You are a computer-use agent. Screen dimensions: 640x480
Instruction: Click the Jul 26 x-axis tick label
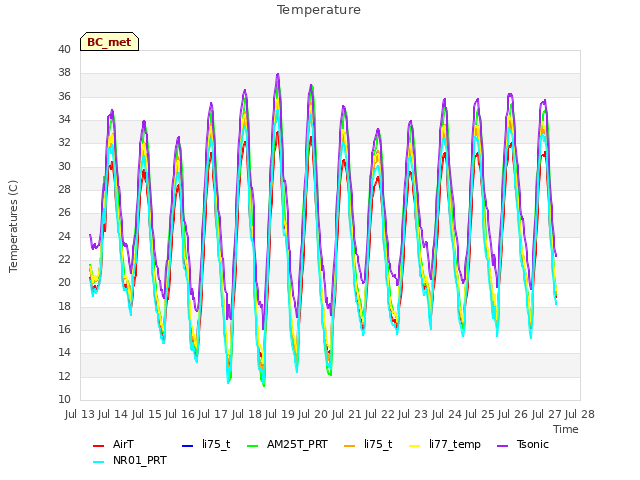tap(513, 414)
